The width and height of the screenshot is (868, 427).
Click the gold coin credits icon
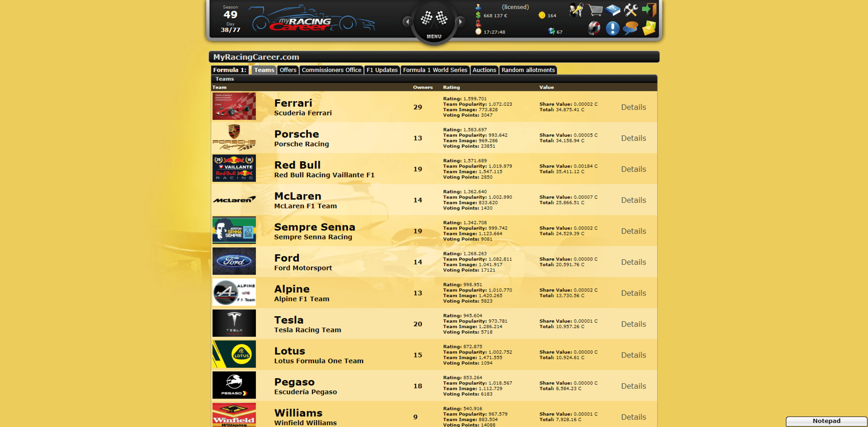pyautogui.click(x=542, y=15)
